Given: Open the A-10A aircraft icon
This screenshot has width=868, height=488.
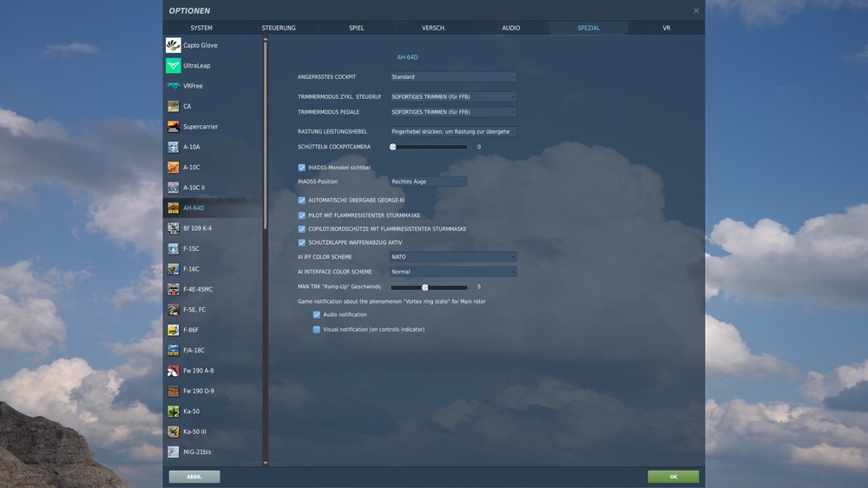Looking at the screenshot, I should (x=174, y=147).
